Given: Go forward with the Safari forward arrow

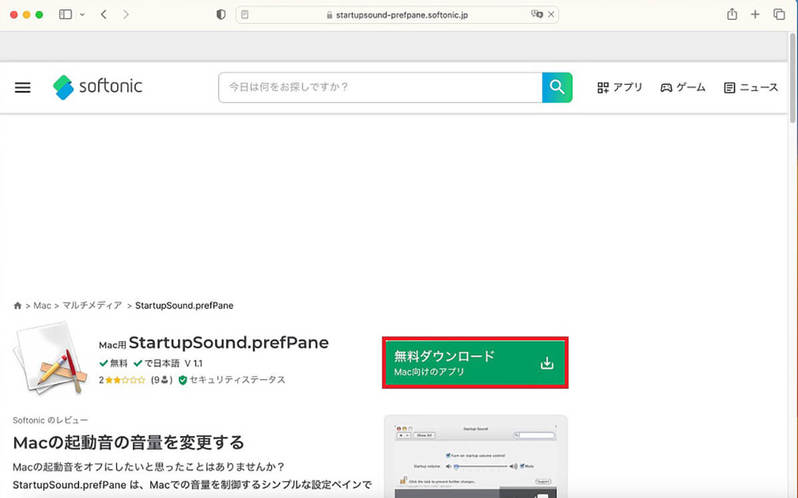Looking at the screenshot, I should coord(126,14).
